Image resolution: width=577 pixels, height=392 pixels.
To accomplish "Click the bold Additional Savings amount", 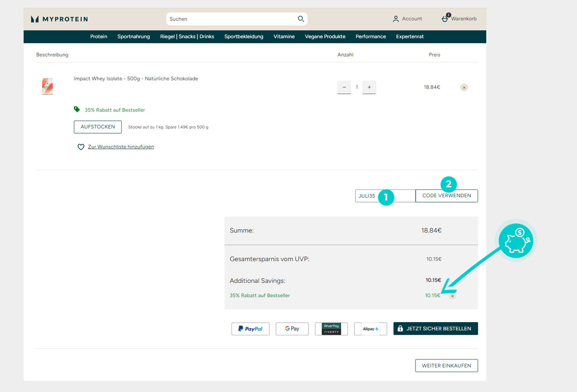I will pyautogui.click(x=433, y=280).
